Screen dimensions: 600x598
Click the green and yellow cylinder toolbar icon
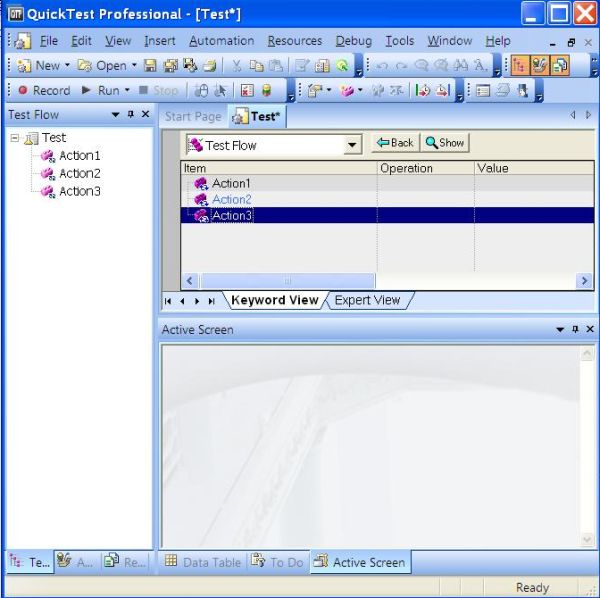click(x=267, y=91)
